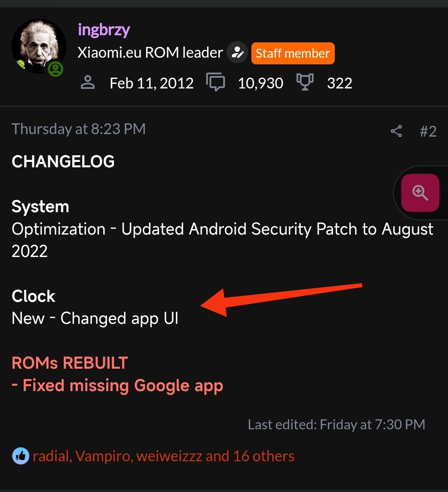Click the Thursday at 8:23 PM timestamp
This screenshot has width=448, height=492.
tap(79, 129)
